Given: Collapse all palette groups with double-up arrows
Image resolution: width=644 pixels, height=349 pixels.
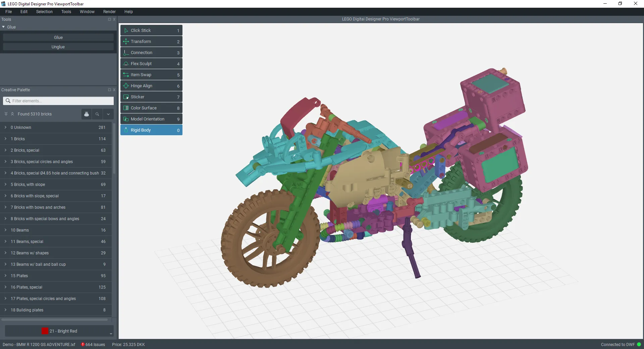Looking at the screenshot, I should [12, 114].
